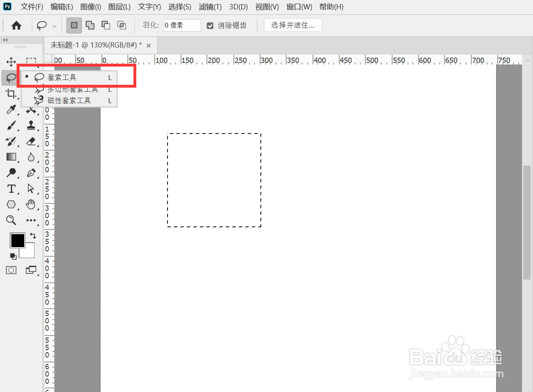Switch to the 未标题-1 document tab
The image size is (533, 392).
tap(96, 45)
